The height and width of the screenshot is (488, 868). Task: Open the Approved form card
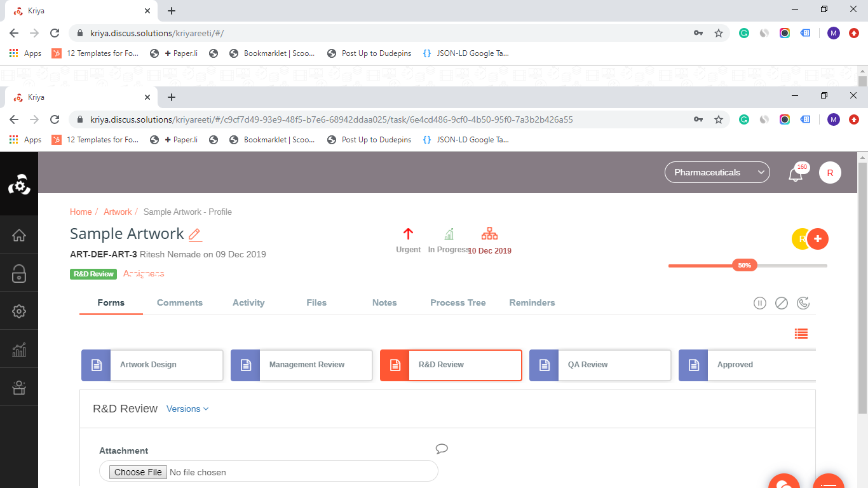point(747,365)
